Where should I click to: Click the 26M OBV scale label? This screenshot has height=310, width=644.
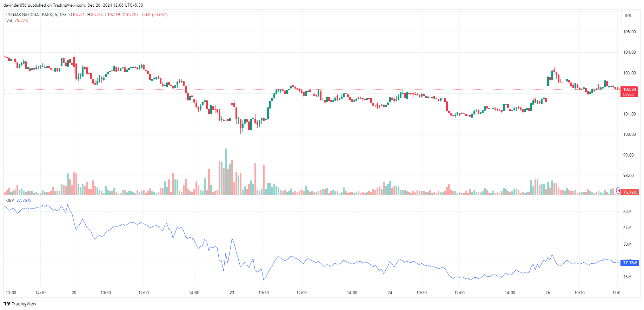point(627,277)
